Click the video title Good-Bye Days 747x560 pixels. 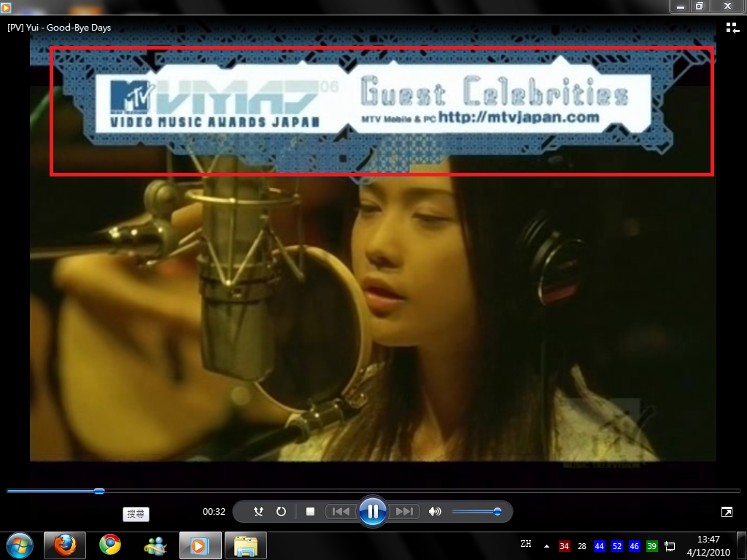(x=59, y=28)
